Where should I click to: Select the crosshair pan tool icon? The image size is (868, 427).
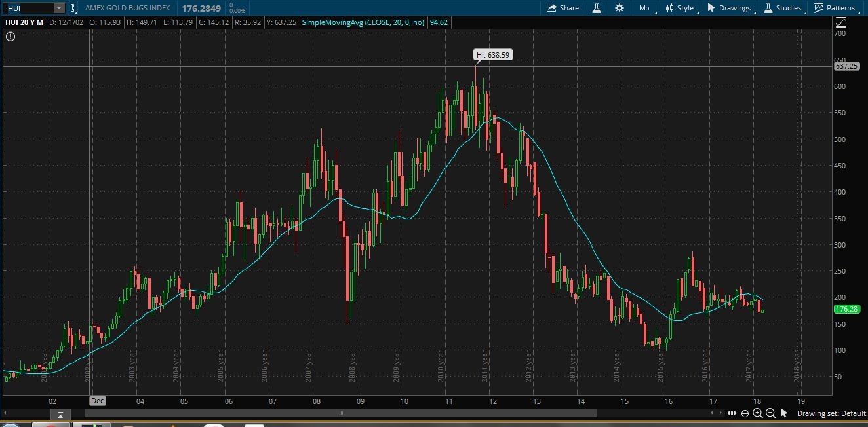(x=745, y=413)
